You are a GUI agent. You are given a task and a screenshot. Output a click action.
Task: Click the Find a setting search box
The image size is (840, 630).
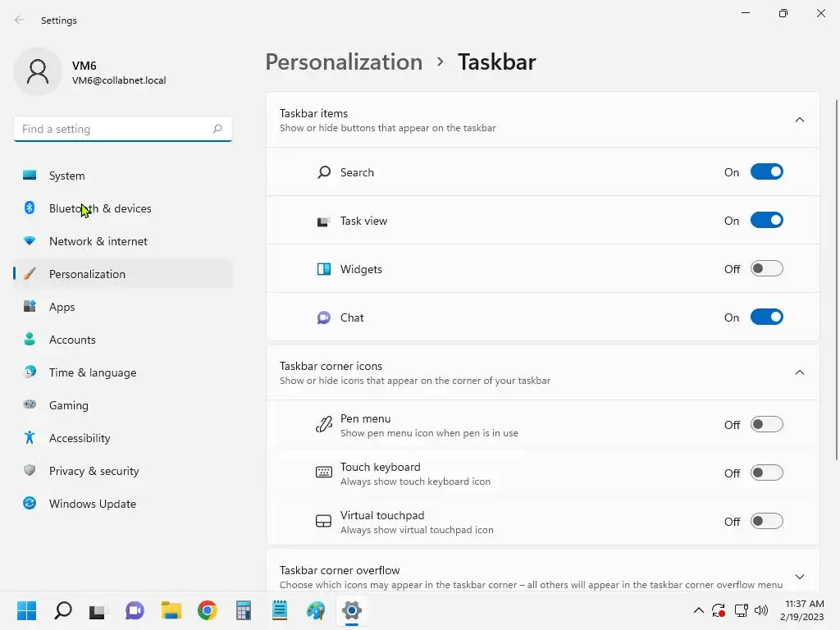(123, 129)
